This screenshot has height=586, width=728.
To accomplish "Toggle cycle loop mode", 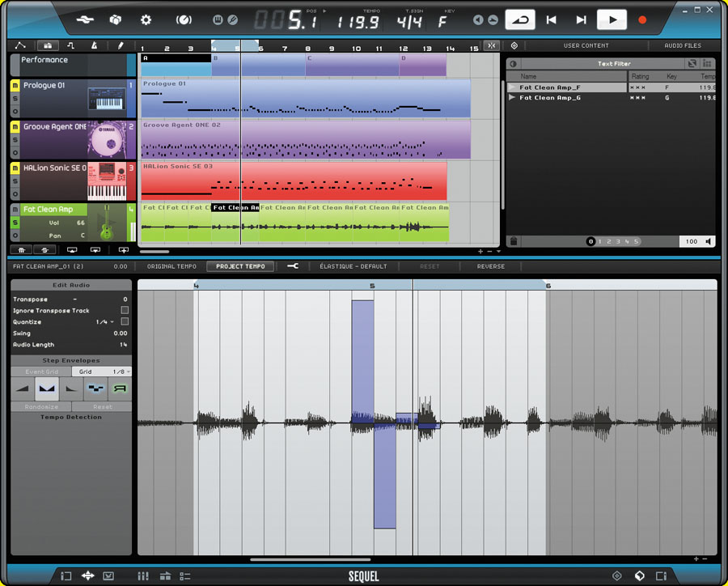I will pos(520,19).
